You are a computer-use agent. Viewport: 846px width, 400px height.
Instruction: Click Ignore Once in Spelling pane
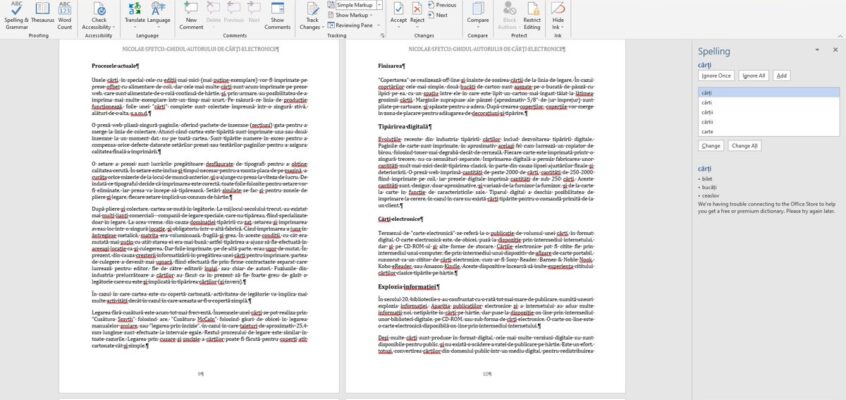coord(716,76)
